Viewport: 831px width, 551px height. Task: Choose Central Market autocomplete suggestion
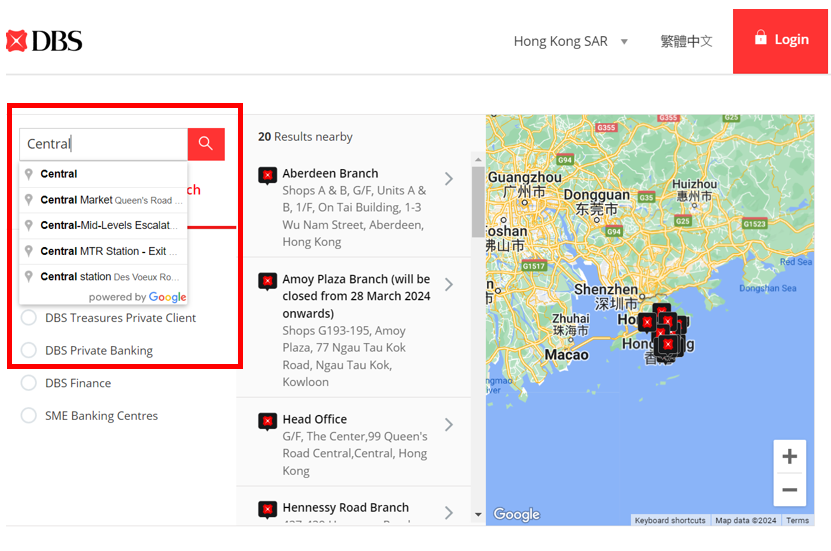click(x=104, y=200)
